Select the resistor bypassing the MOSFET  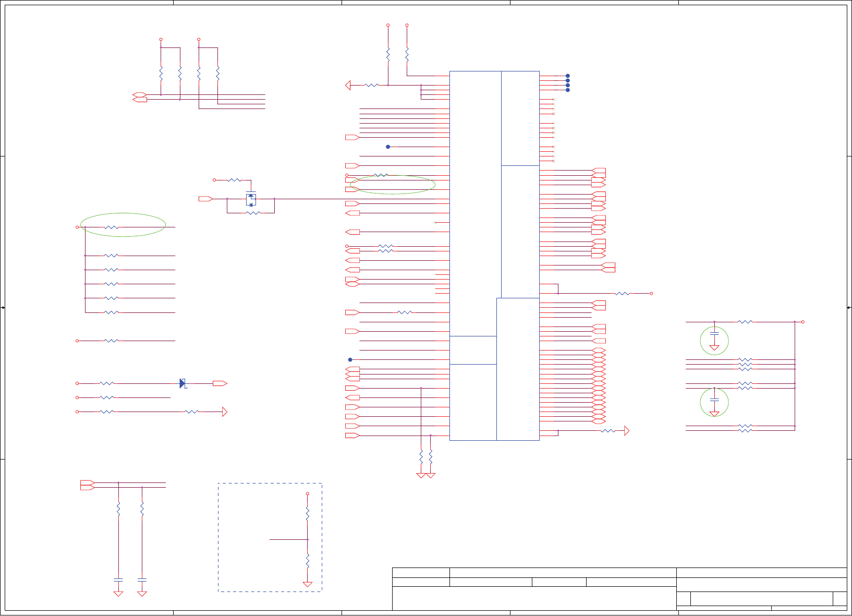click(253, 213)
